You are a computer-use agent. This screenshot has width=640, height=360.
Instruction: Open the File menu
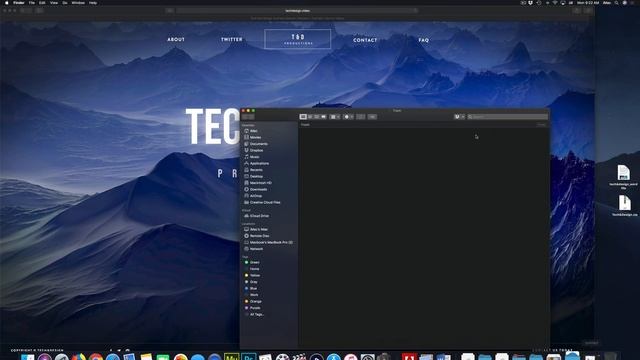click(32, 2)
